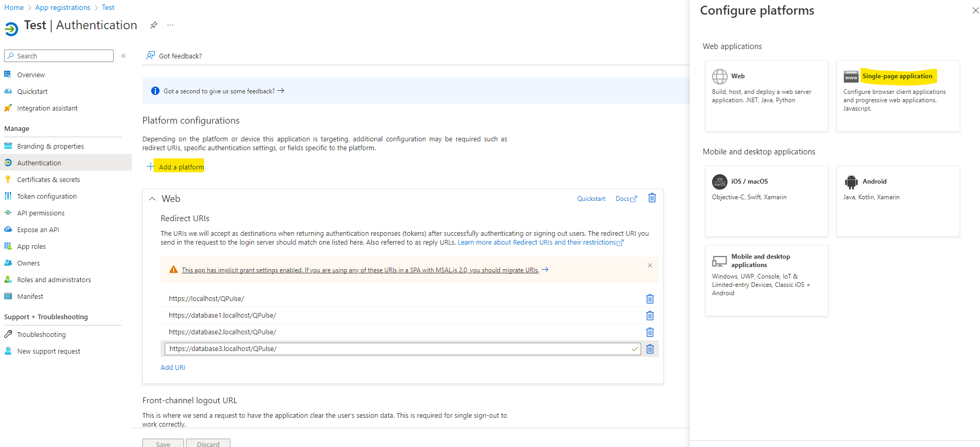Open the Docs external link
This screenshot has width=980, height=447.
(x=626, y=199)
